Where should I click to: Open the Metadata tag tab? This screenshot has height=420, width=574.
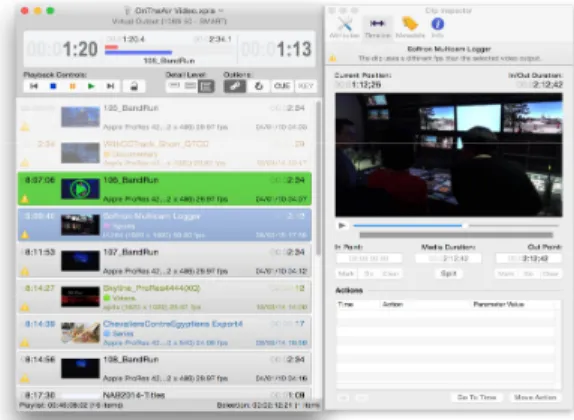click(x=410, y=27)
